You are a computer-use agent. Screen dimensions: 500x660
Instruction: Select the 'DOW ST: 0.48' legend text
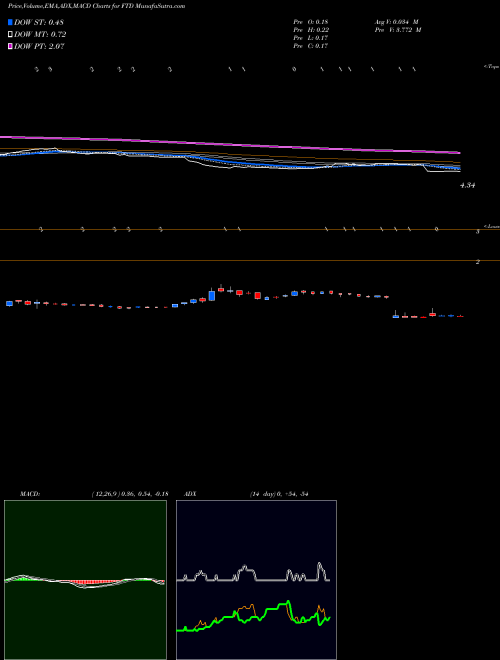(39, 22)
